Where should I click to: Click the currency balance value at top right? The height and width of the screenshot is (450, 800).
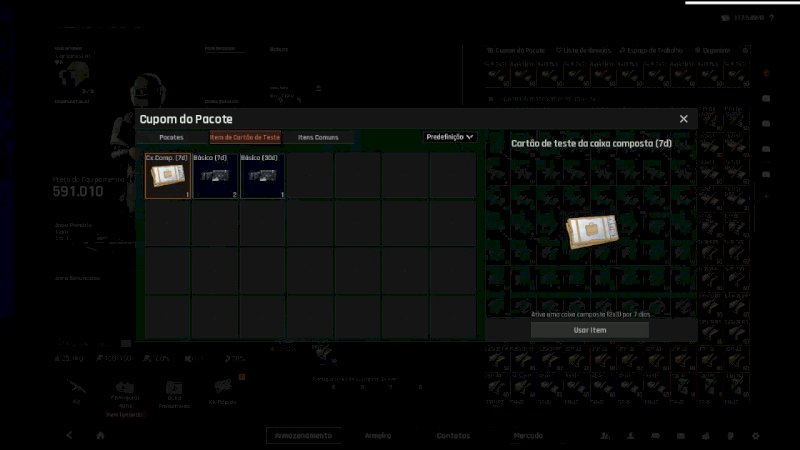tap(748, 18)
